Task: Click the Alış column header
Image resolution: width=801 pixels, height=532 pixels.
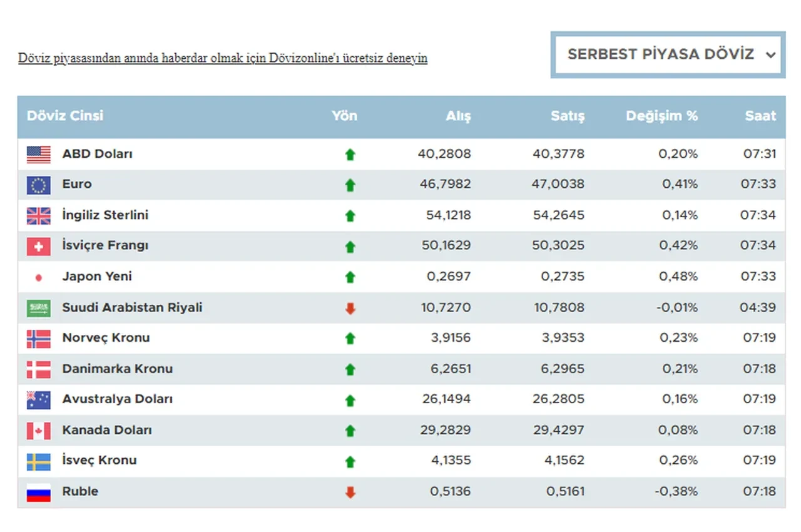Action: coord(458,116)
